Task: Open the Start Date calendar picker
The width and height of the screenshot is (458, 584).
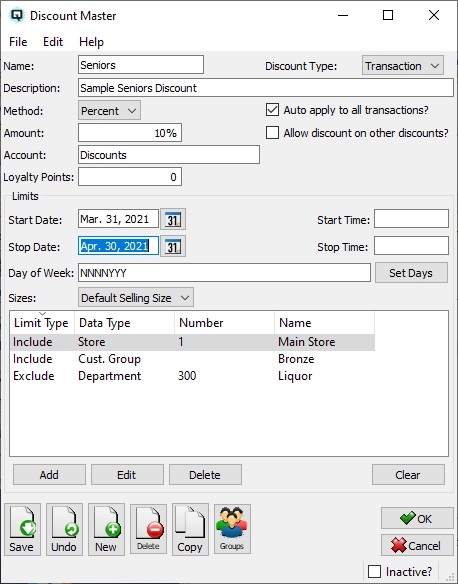Action: pos(173,219)
